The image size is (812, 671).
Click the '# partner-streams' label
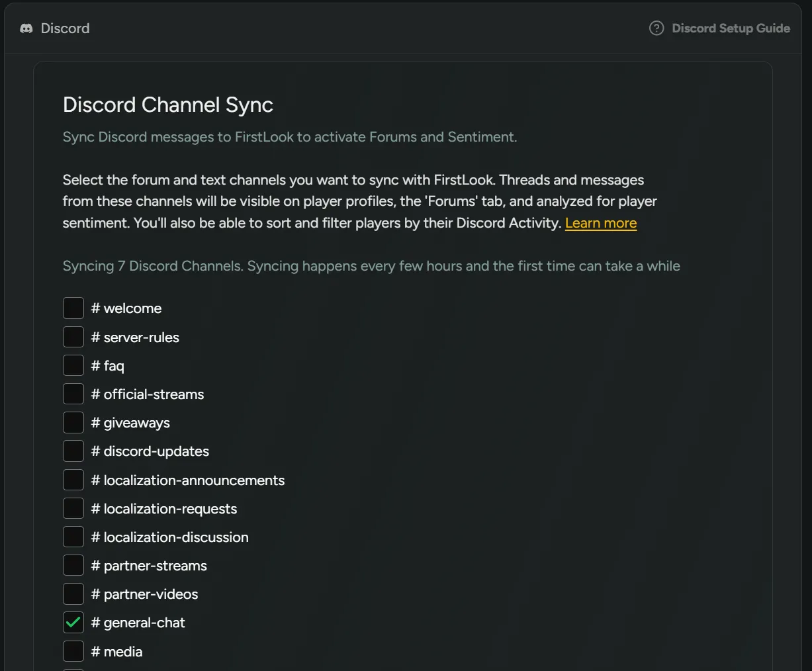[x=149, y=566]
